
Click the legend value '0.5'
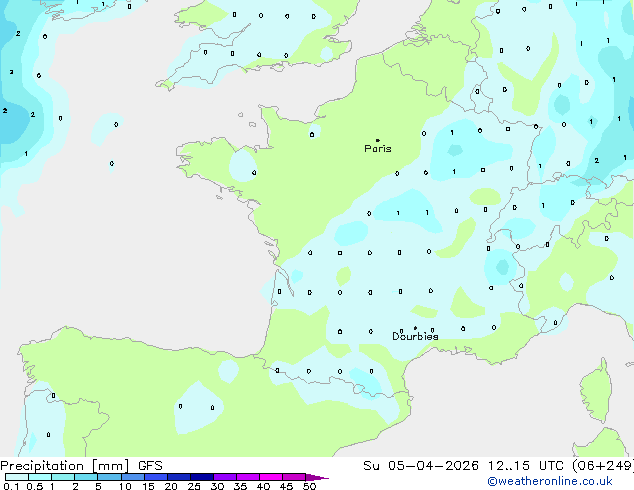coord(35,486)
